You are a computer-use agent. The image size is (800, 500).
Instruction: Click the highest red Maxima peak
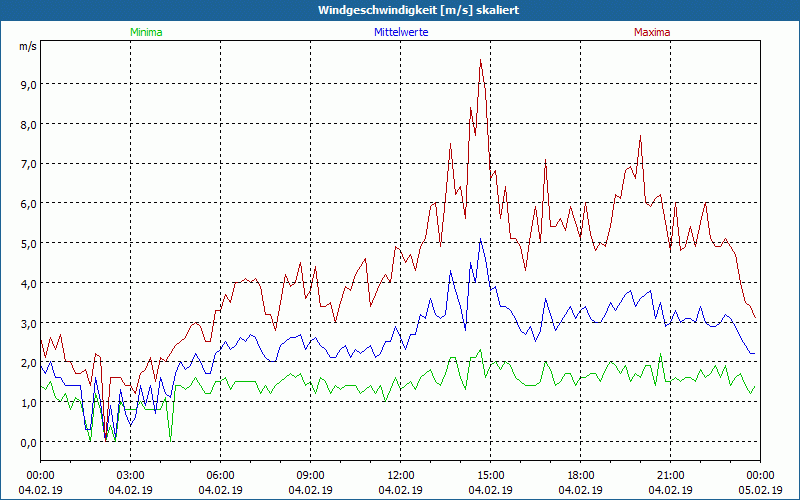click(x=480, y=60)
